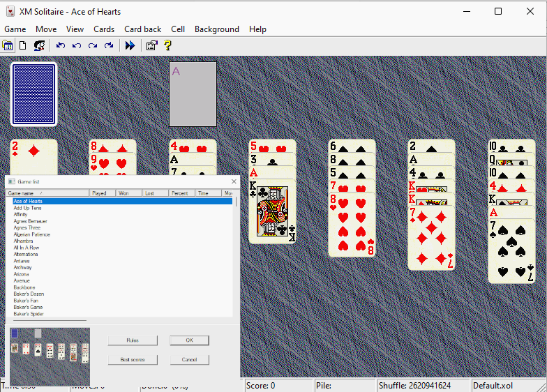This screenshot has width=547, height=392.
Task: Click the game list horizontal scrollbar
Action: click(x=49, y=319)
